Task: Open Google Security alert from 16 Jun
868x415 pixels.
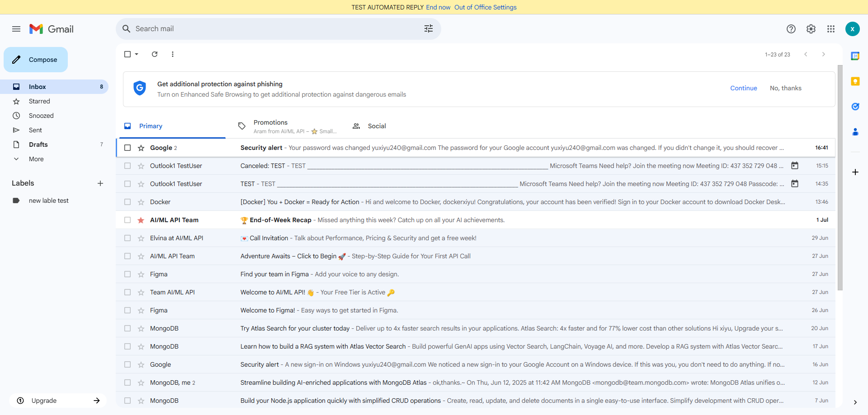Action: [x=476, y=364]
